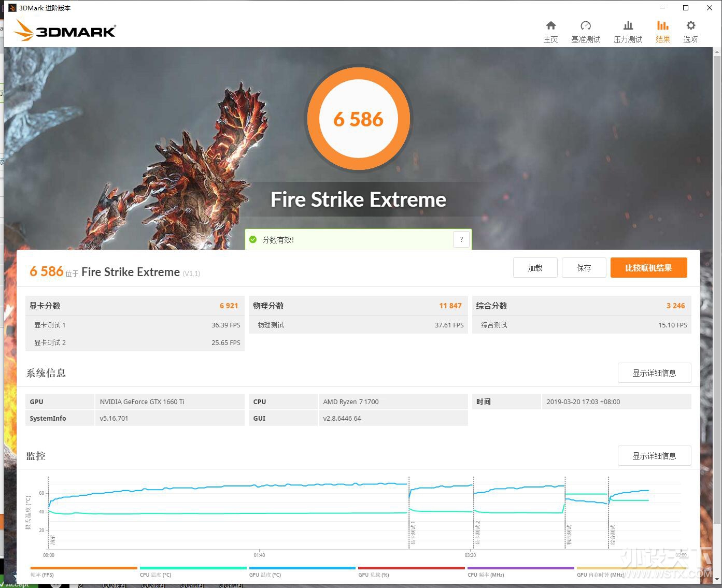Click the SystemInfo version v5.16.701
Image resolution: width=722 pixels, height=588 pixels.
point(114,418)
